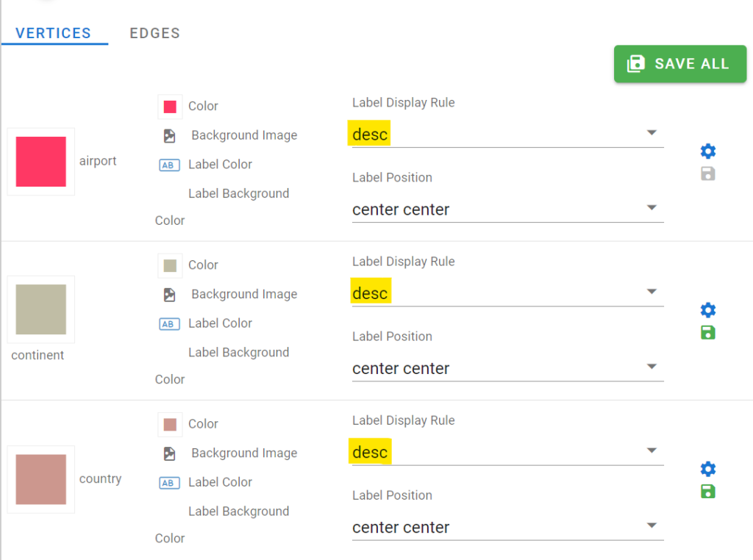Expand country Label Display Rule dropdown

point(651,450)
